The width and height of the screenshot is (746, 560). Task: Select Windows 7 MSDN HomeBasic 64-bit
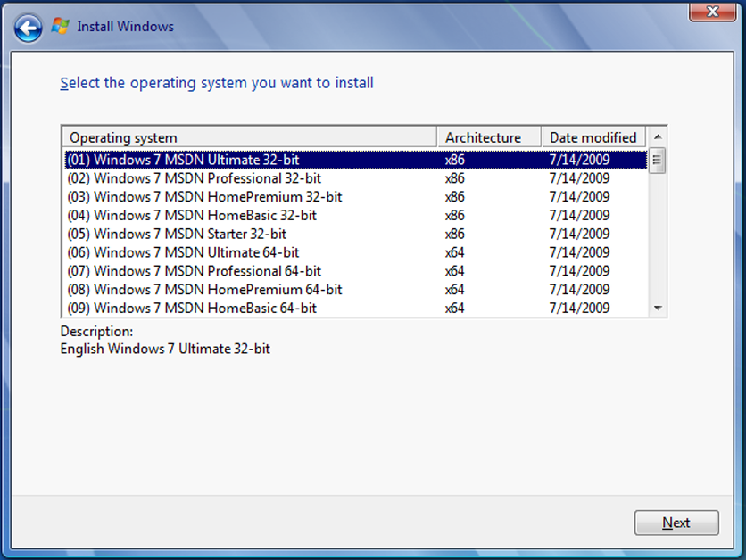pos(178,308)
